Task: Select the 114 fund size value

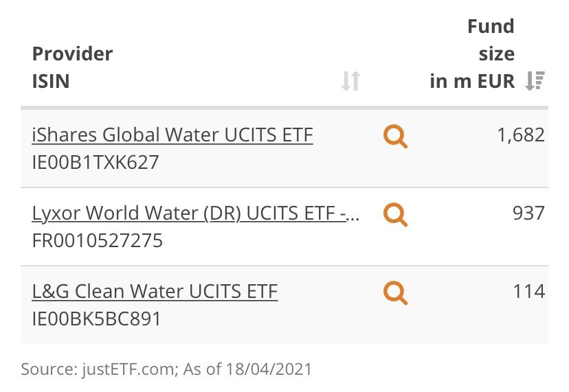Action: 528,292
